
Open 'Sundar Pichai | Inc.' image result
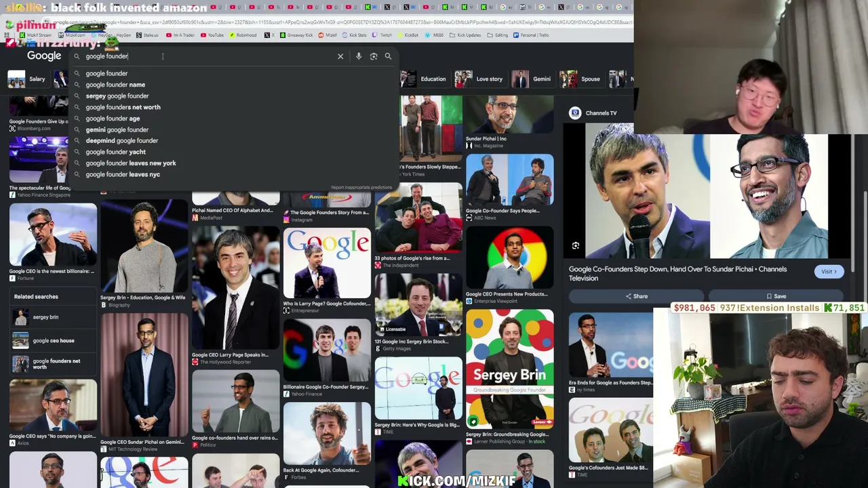click(509, 115)
